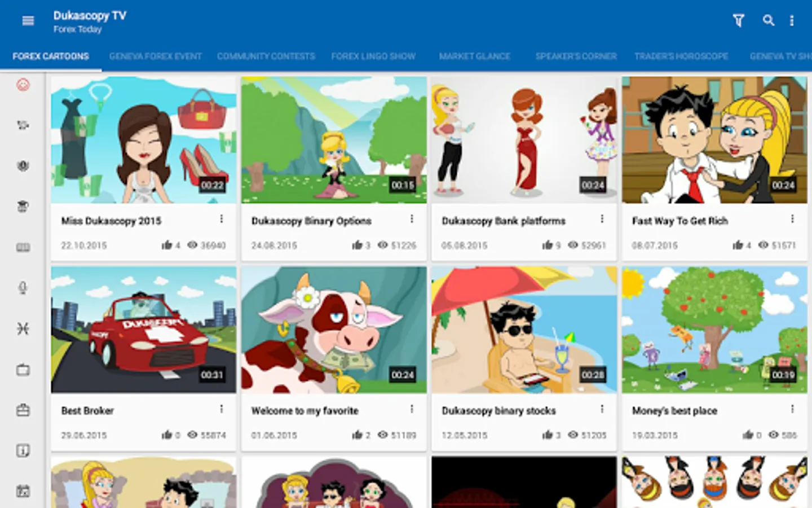The height and width of the screenshot is (508, 812).
Task: Open options for Best Broker card
Action: (x=222, y=409)
